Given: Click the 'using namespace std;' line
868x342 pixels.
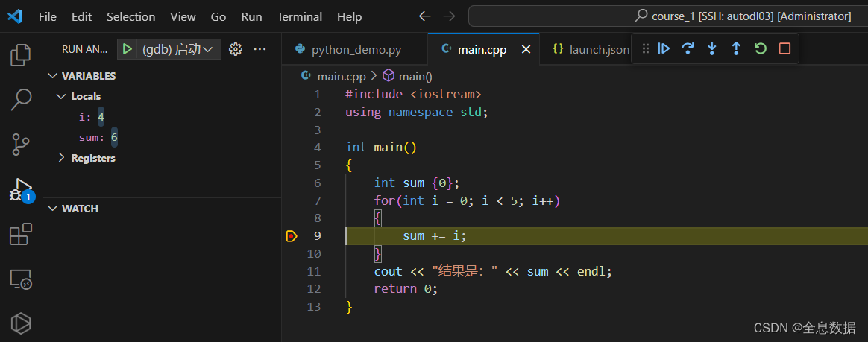Looking at the screenshot, I should pyautogui.click(x=417, y=113).
